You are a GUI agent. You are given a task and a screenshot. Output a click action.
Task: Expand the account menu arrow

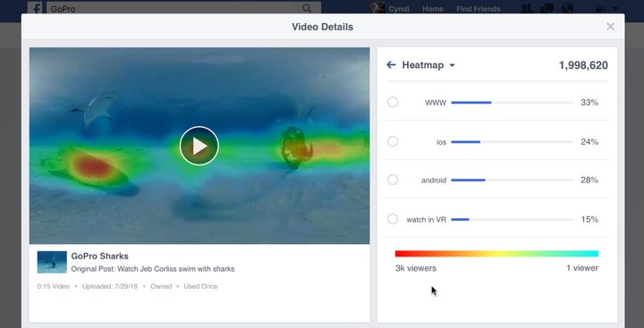[x=615, y=9]
